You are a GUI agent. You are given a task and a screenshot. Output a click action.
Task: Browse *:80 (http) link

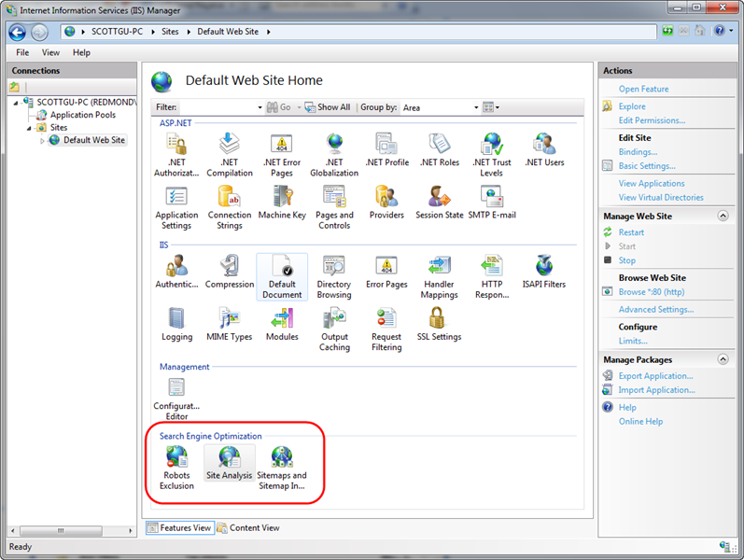click(x=652, y=292)
